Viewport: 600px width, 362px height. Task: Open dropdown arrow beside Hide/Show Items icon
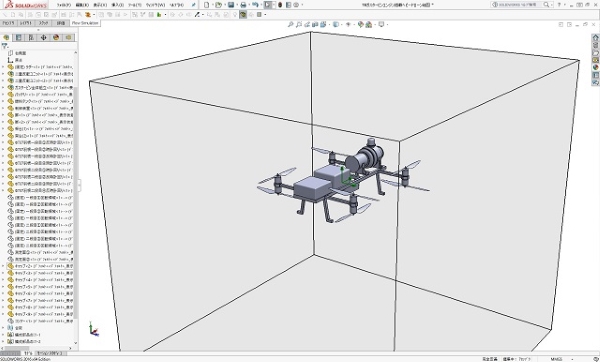pos(353,24)
